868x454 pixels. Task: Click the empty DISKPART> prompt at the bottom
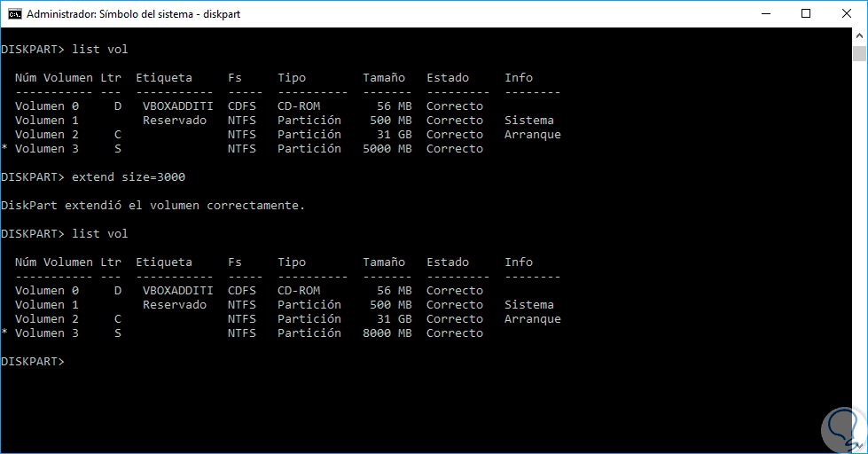[x=33, y=362]
